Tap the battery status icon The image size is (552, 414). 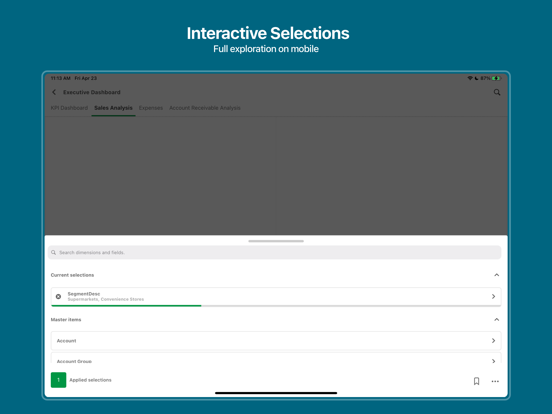click(496, 78)
